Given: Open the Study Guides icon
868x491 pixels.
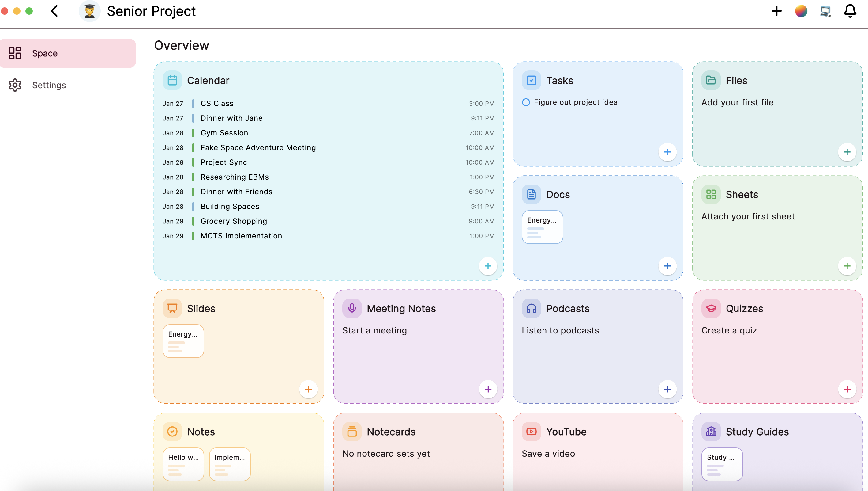Looking at the screenshot, I should point(711,431).
